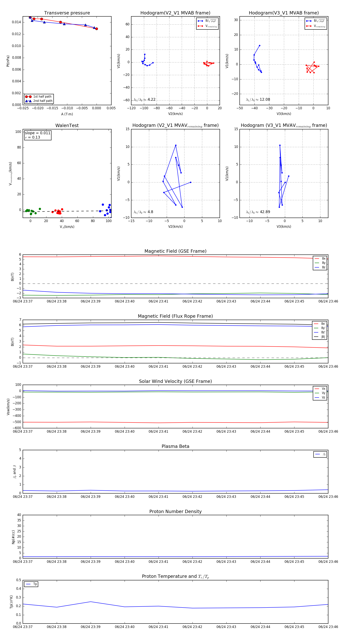Click the "WalenTest" plot title
351x644 pixels.
click(67, 125)
